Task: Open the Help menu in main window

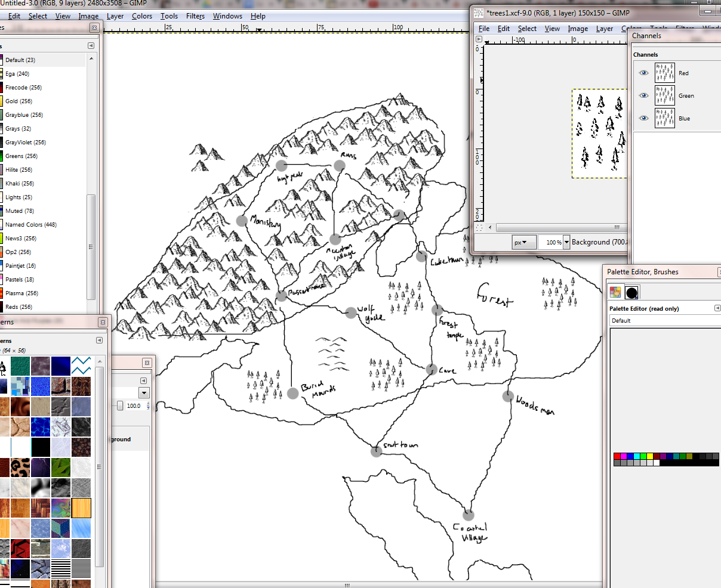Action: (258, 16)
